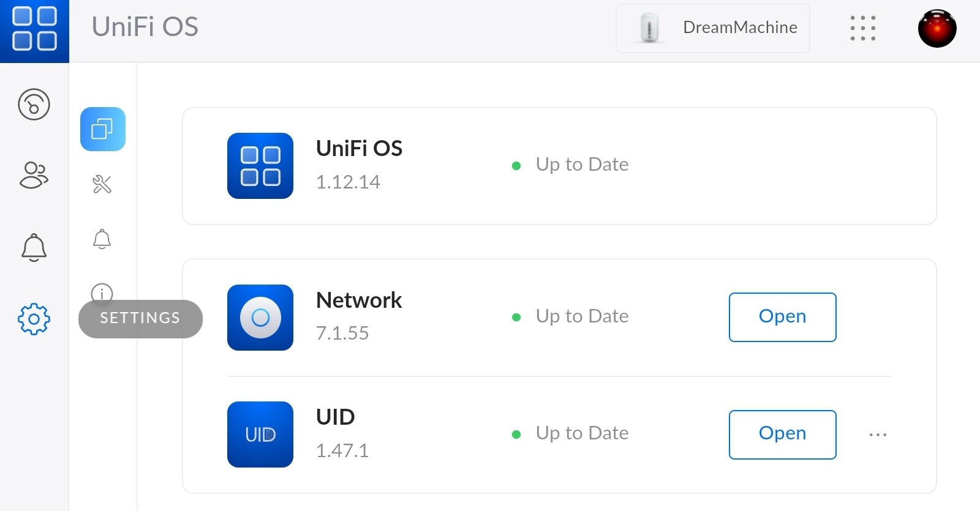Viewport: 980px width, 511px height.
Task: Click the info circle icon in submenu
Action: (102, 293)
